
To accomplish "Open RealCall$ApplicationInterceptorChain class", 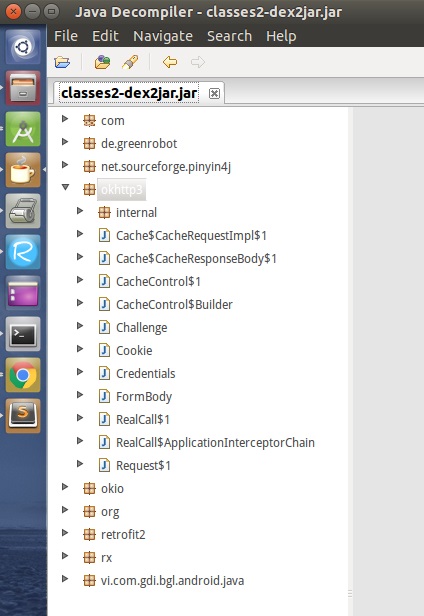I will (x=215, y=443).
